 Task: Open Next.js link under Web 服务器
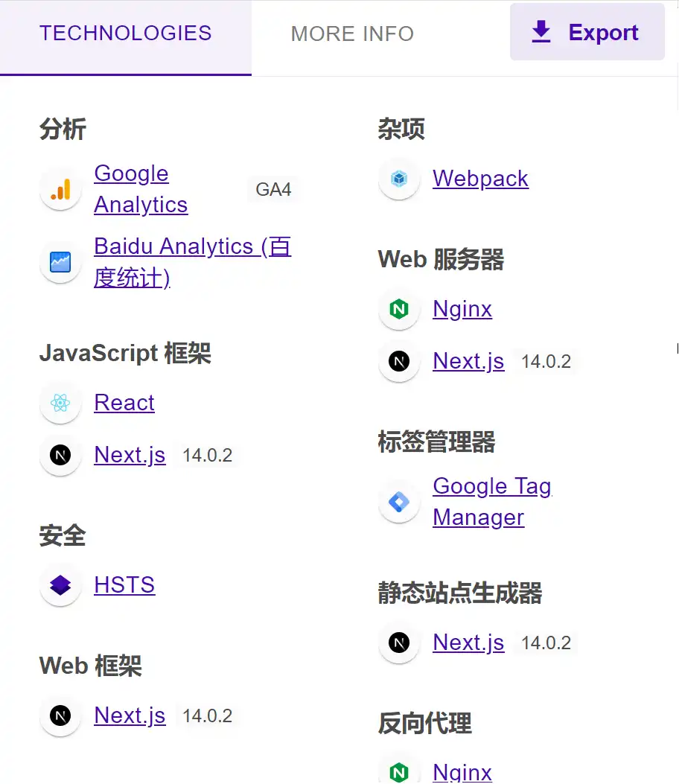(468, 361)
